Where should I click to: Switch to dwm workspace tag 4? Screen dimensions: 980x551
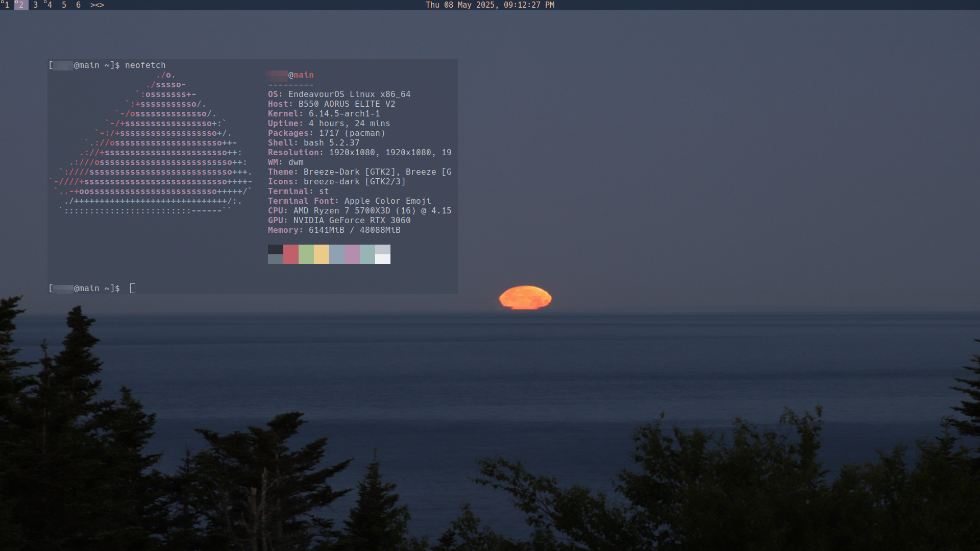pyautogui.click(x=50, y=5)
